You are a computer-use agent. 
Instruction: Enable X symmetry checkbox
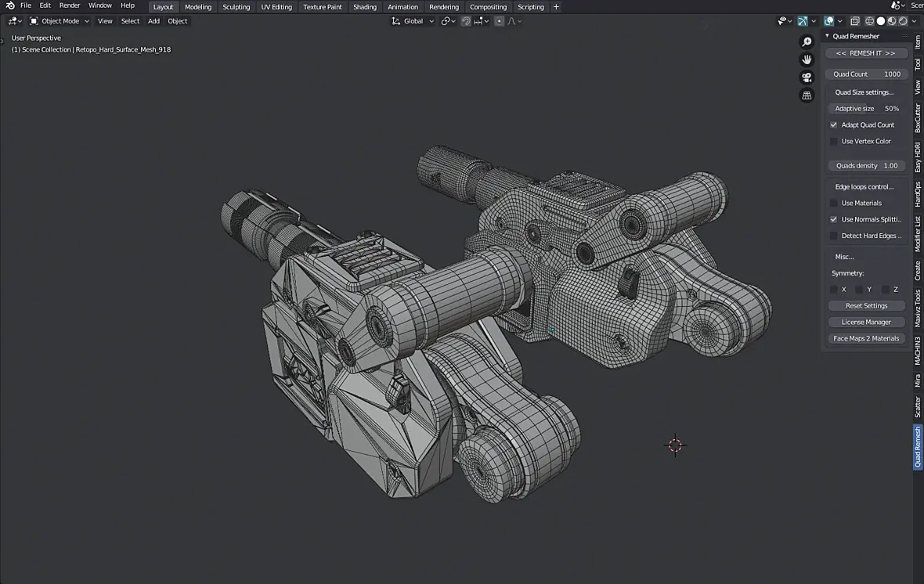(x=833, y=290)
